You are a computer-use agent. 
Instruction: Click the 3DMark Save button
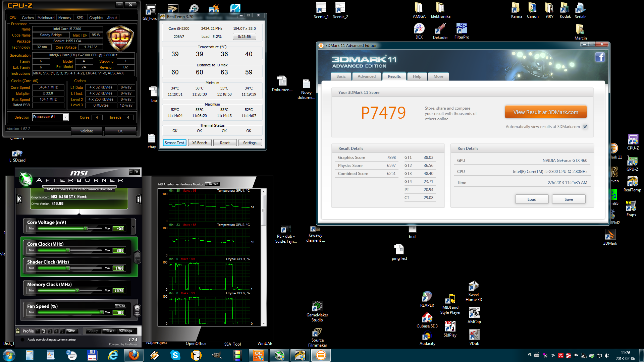[569, 199]
